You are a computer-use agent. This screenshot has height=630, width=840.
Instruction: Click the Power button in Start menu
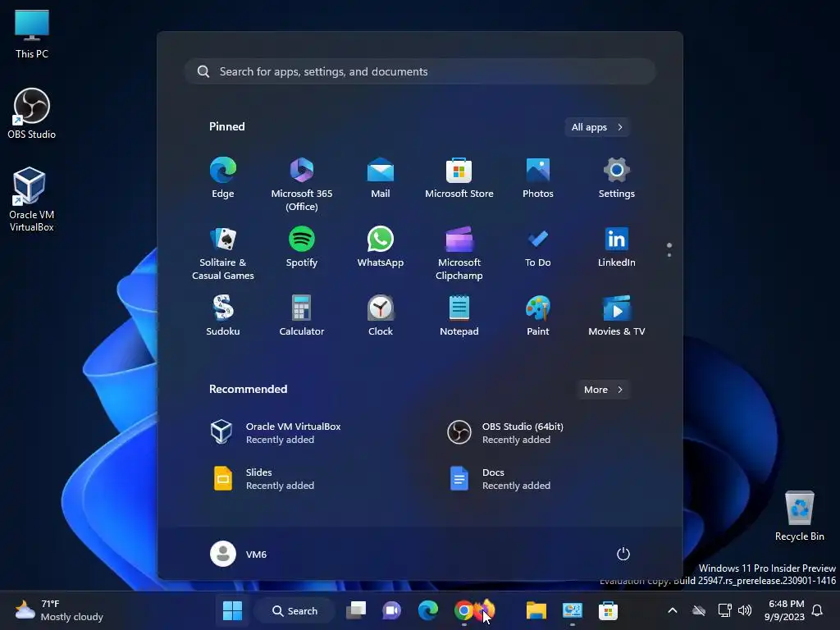coord(623,554)
